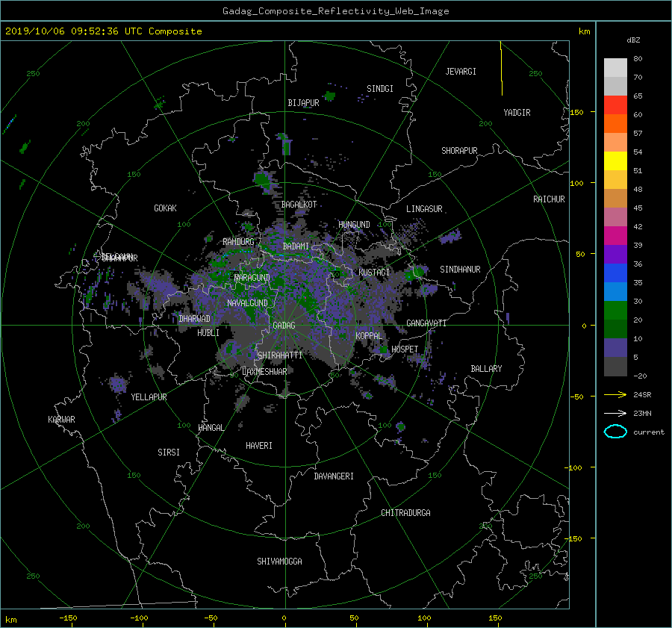Select the LINGASUR label
Image resolution: width=672 pixels, height=628 pixels.
[x=424, y=209]
